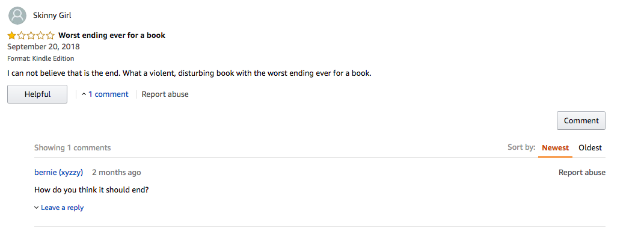Sort comments by Newest
The width and height of the screenshot is (644, 237).
555,148
